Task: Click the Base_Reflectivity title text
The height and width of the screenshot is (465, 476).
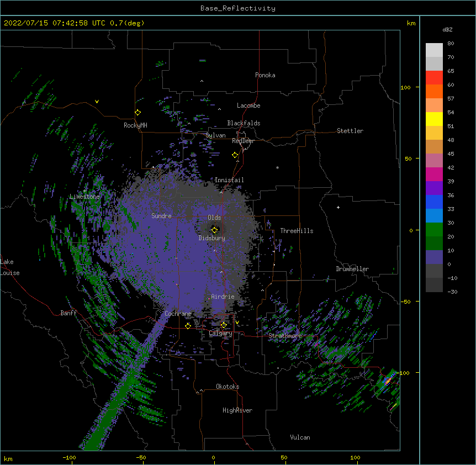Action: pos(238,8)
